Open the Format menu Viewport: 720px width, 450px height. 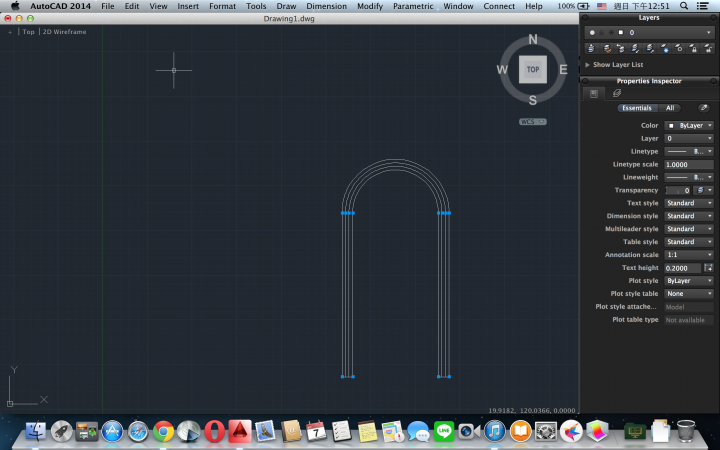tap(222, 6)
